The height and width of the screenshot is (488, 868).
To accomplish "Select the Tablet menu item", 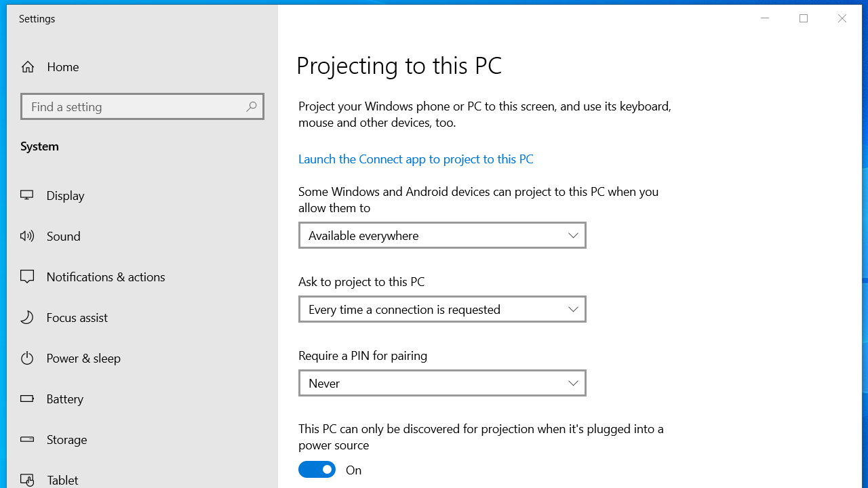I will (62, 480).
